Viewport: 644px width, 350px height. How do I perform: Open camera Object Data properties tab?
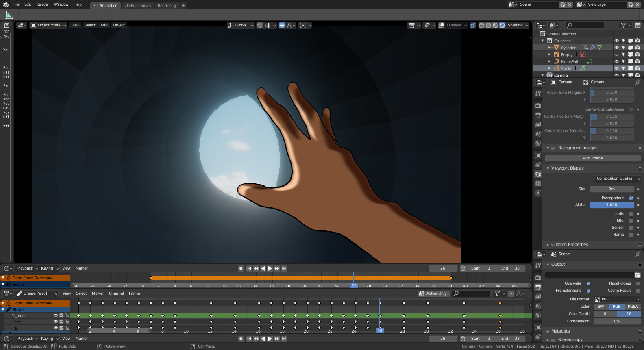(538, 174)
